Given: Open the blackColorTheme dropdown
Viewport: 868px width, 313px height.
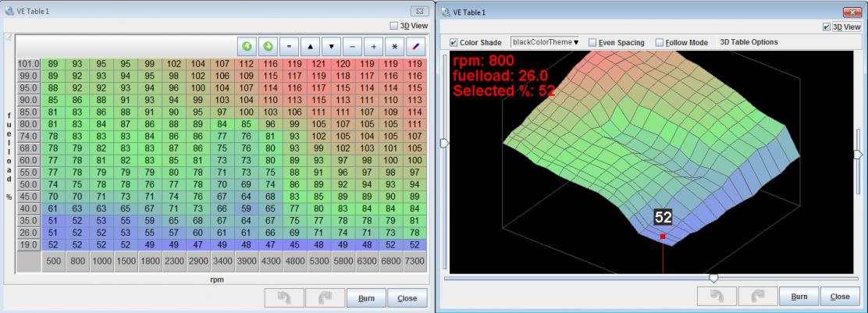Looking at the screenshot, I should [545, 42].
